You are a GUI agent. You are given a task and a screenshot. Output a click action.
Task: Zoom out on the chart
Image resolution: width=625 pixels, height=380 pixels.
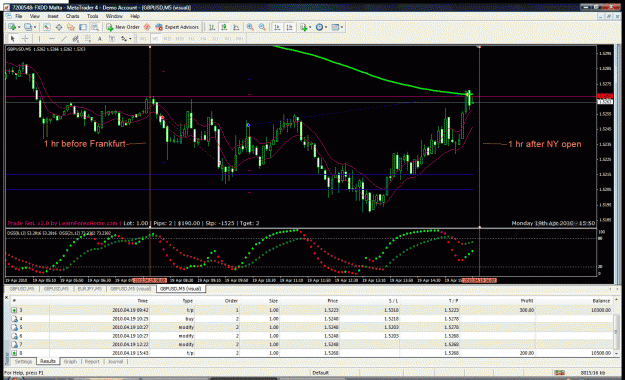(x=262, y=27)
